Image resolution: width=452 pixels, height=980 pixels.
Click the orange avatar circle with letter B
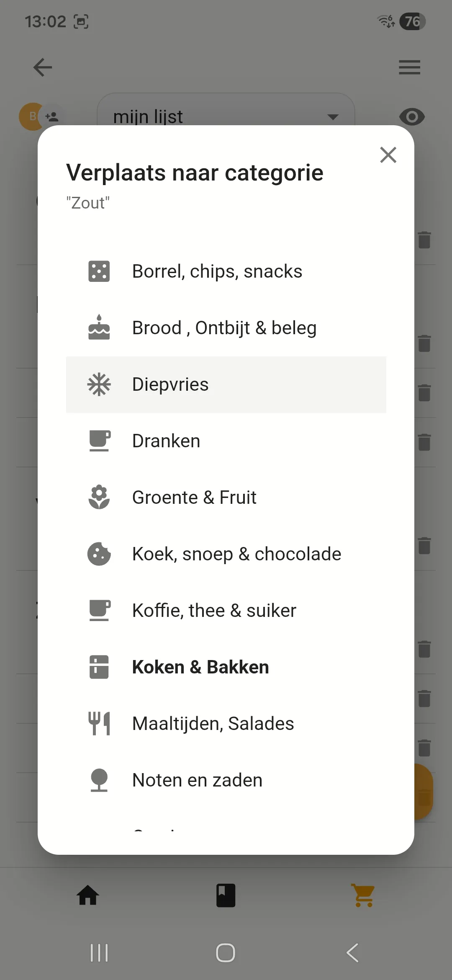point(32,116)
